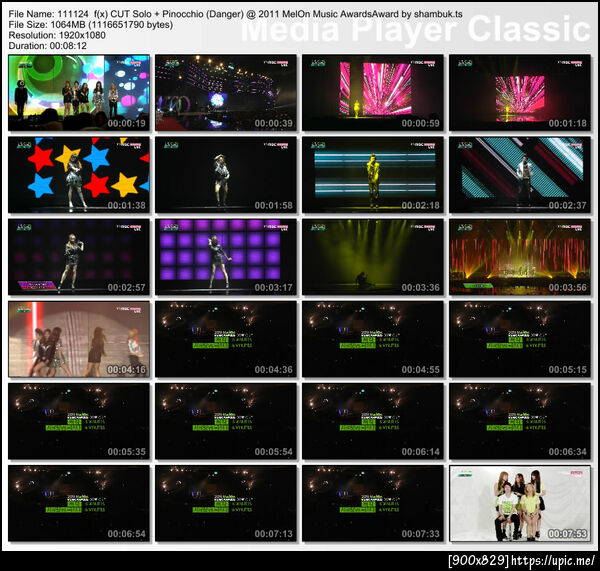Select the frame at 00:00:39

pyautogui.click(x=226, y=93)
